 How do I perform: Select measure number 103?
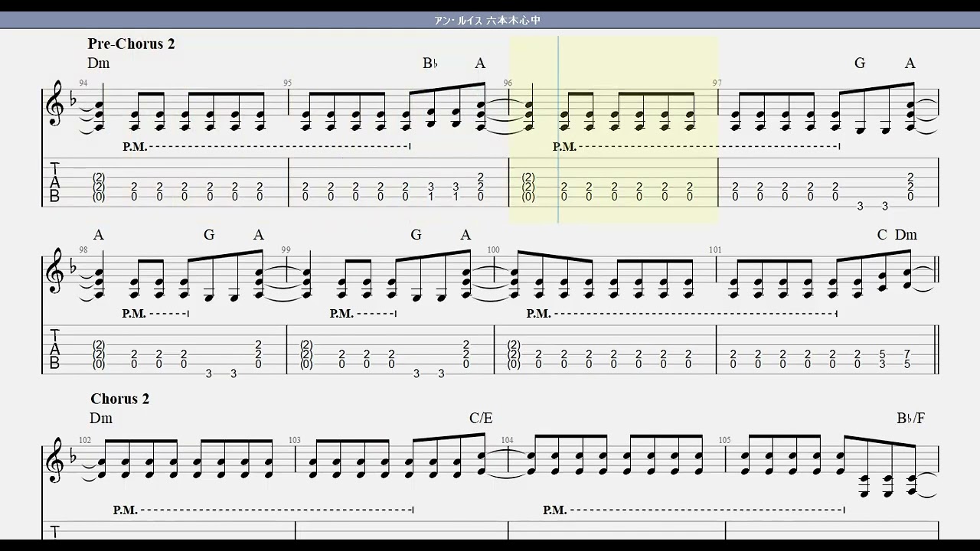click(x=295, y=440)
